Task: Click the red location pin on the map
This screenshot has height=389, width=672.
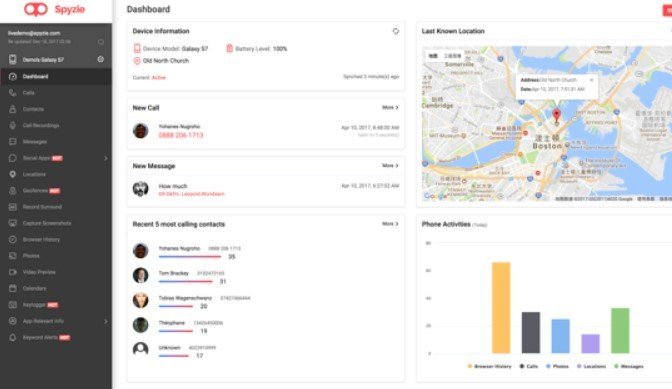Action: pos(556,115)
